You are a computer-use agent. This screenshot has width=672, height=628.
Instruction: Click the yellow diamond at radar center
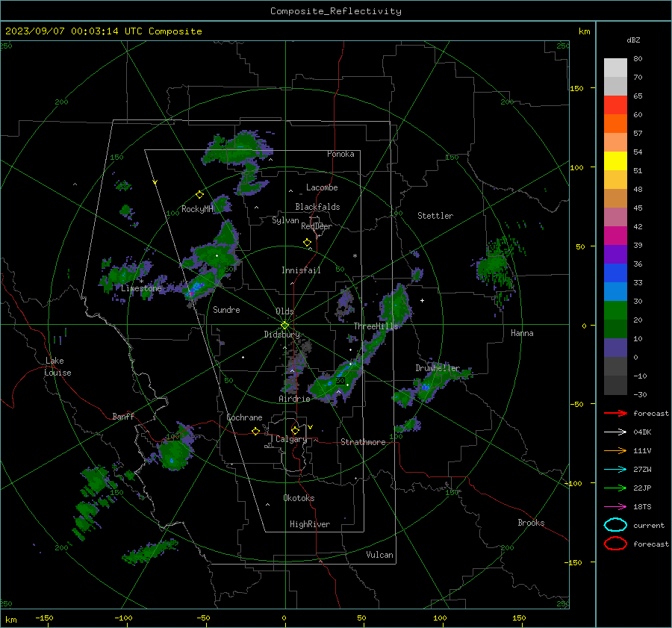pos(284,326)
